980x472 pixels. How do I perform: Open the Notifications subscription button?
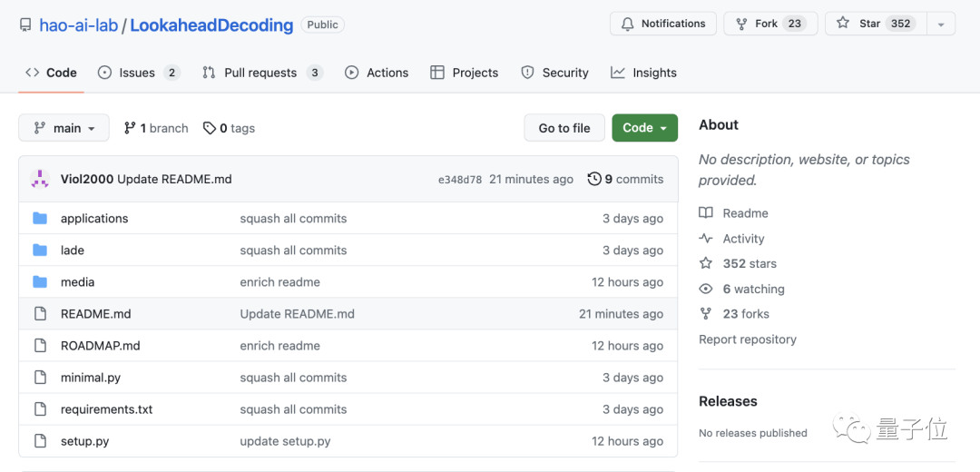click(663, 24)
